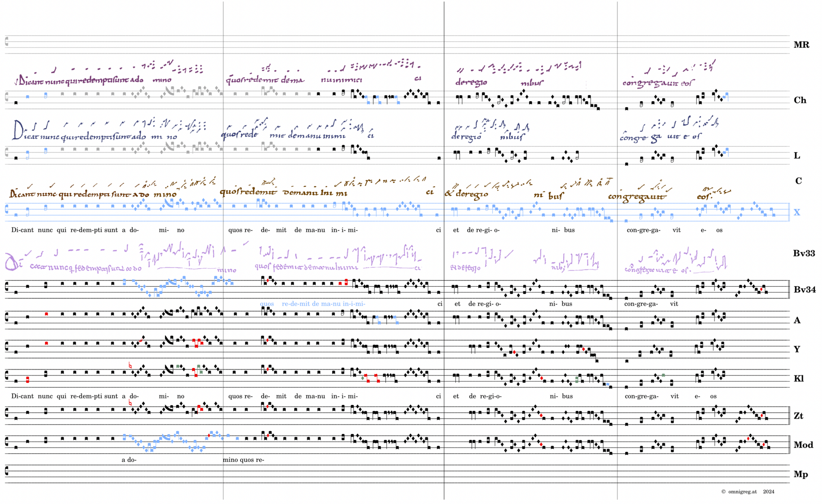Select the MR manuscript label
Screen dimensions: 822x504
(801, 45)
